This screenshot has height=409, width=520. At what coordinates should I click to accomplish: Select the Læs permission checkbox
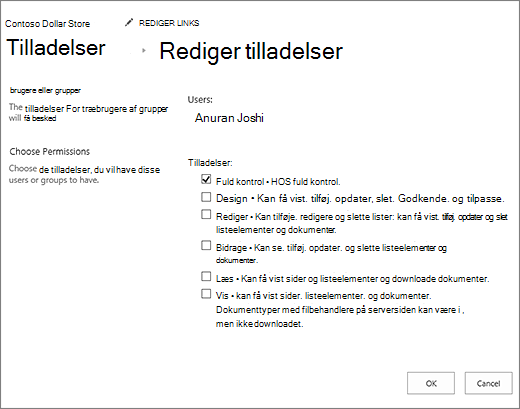point(206,276)
